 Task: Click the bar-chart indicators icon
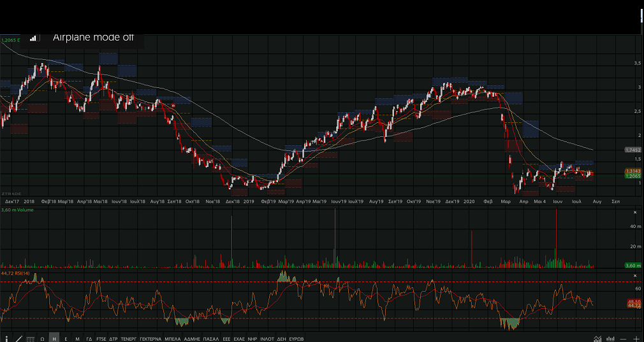coord(610,338)
